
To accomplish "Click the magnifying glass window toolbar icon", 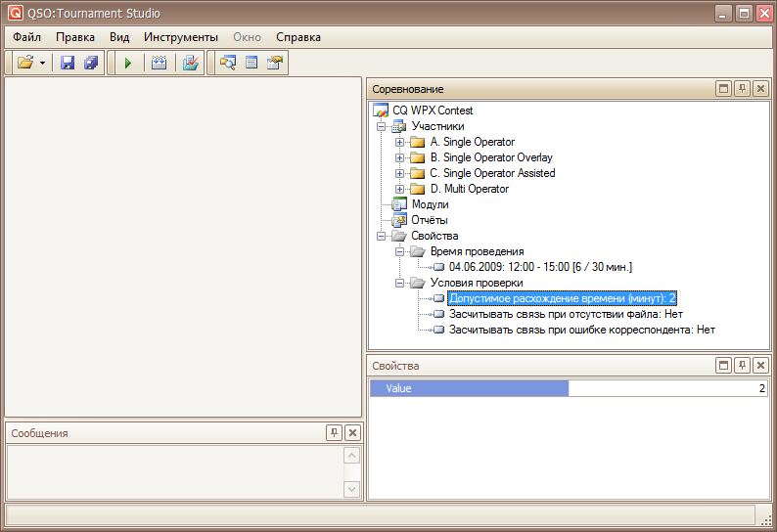I will pyautogui.click(x=228, y=63).
